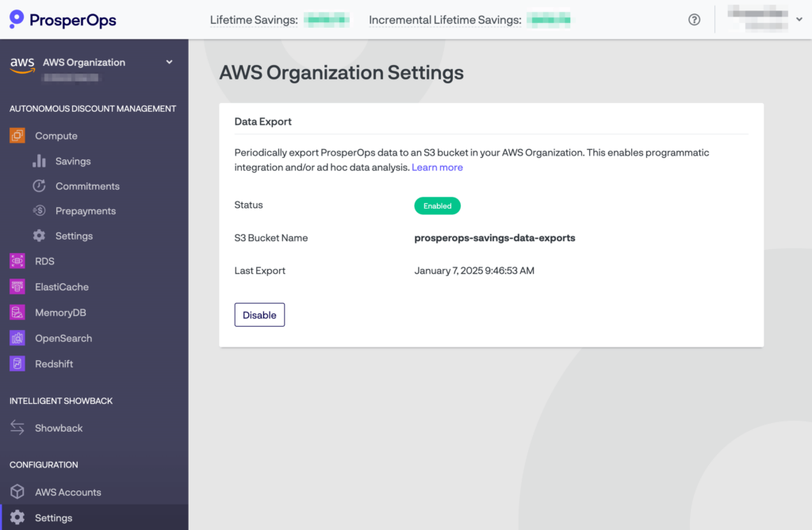
Task: Click the Autonomous Discount Management header
Action: pyautogui.click(x=93, y=109)
